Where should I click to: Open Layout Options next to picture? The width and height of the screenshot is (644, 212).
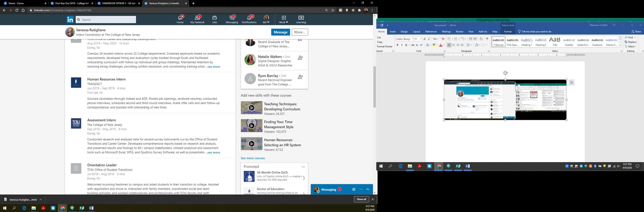pyautogui.click(x=572, y=82)
